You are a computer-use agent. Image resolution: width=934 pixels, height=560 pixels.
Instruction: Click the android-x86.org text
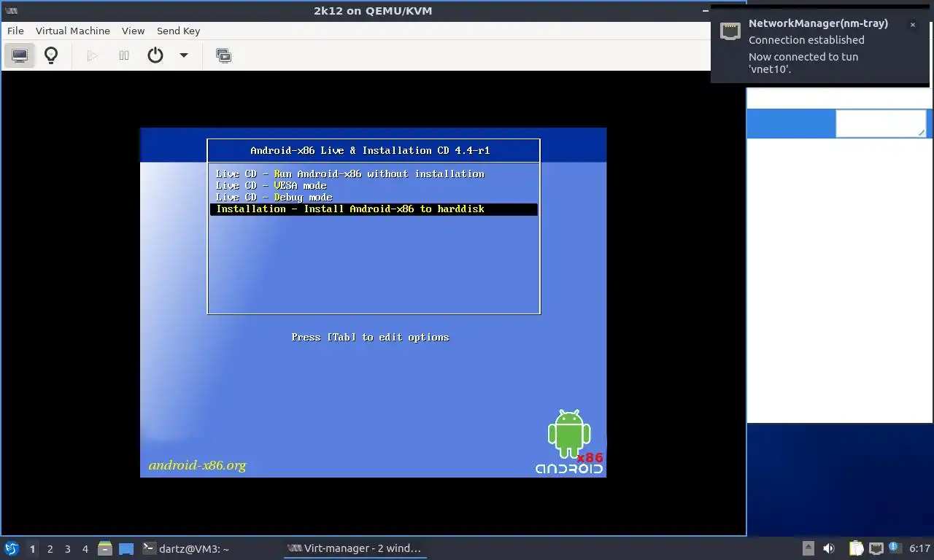tap(197, 465)
